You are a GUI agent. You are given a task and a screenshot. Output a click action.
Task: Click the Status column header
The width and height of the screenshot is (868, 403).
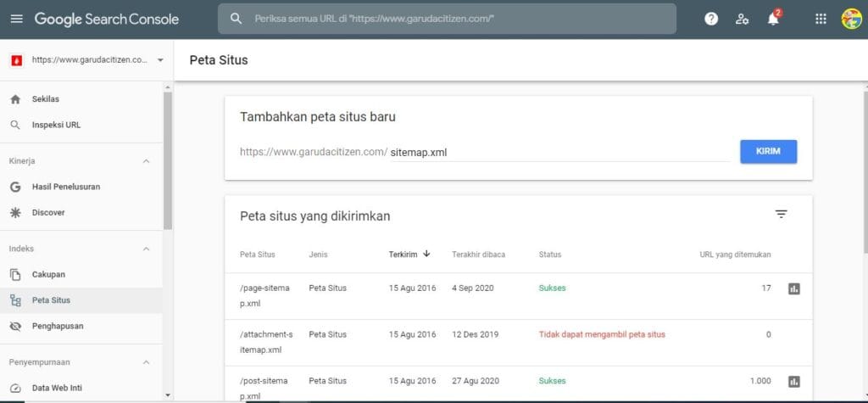(549, 255)
